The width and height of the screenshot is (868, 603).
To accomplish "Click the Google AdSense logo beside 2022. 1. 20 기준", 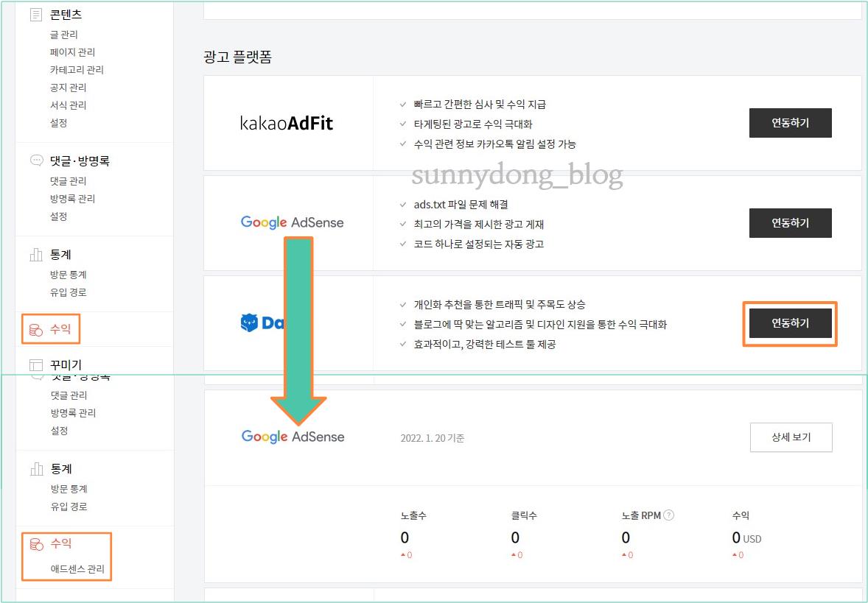I will (x=293, y=437).
